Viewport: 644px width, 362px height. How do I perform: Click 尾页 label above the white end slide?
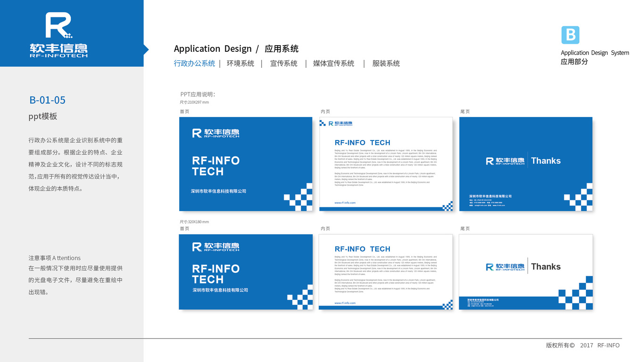click(465, 229)
